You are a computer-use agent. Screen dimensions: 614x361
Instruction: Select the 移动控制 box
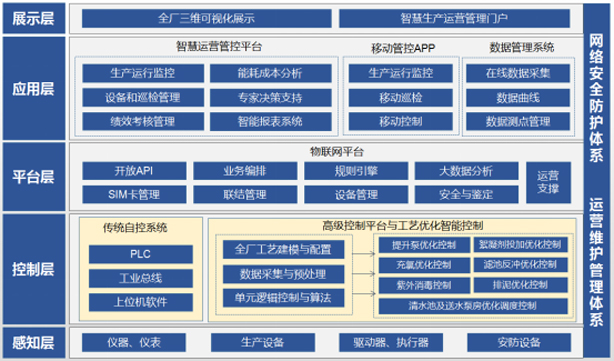[401, 121]
